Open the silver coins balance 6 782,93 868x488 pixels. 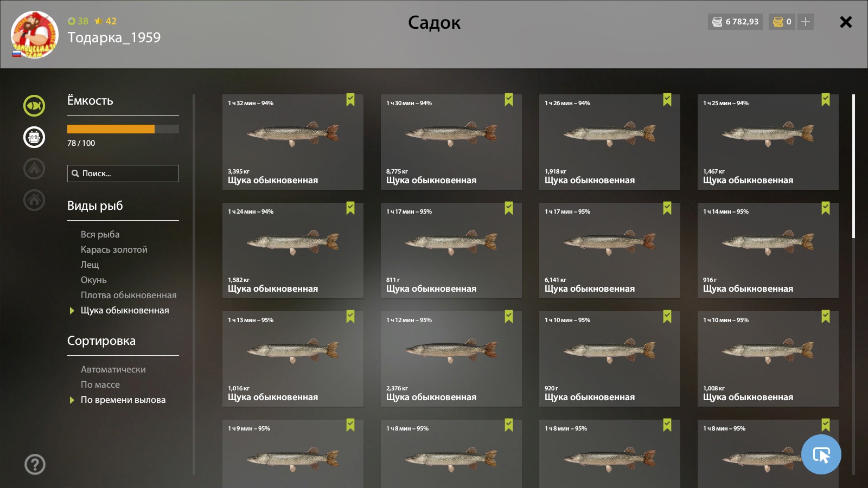[735, 22]
